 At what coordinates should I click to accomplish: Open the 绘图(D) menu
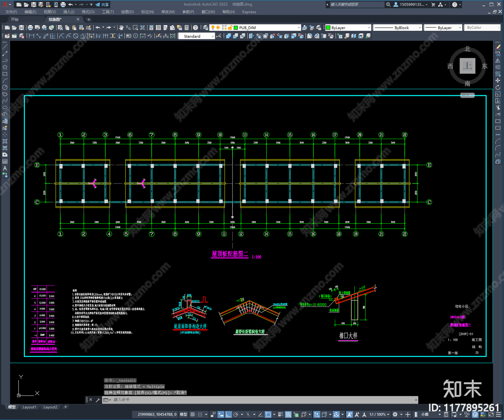[127, 12]
